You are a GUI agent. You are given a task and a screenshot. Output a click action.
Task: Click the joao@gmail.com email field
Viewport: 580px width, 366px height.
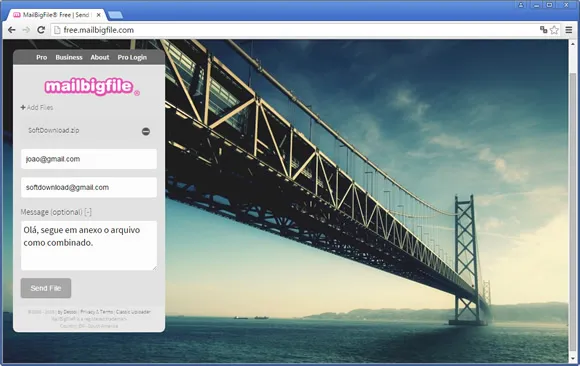(89, 159)
